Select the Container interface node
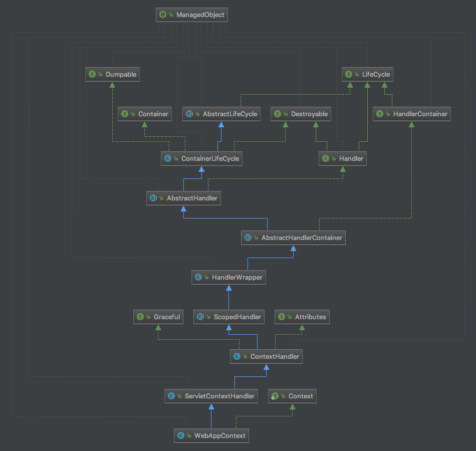Image resolution: width=476 pixels, height=451 pixels. click(x=145, y=114)
